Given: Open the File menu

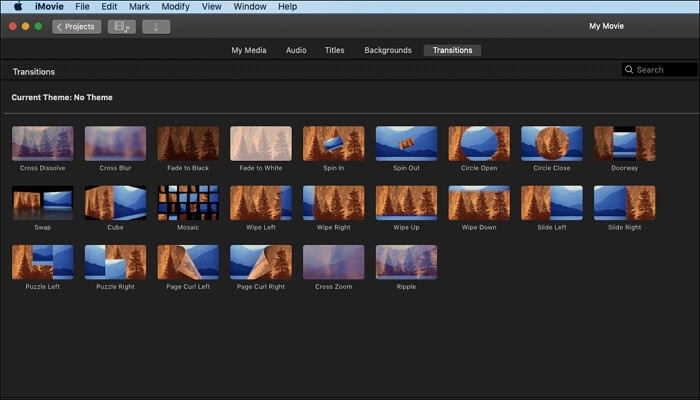Looking at the screenshot, I should 82,6.
